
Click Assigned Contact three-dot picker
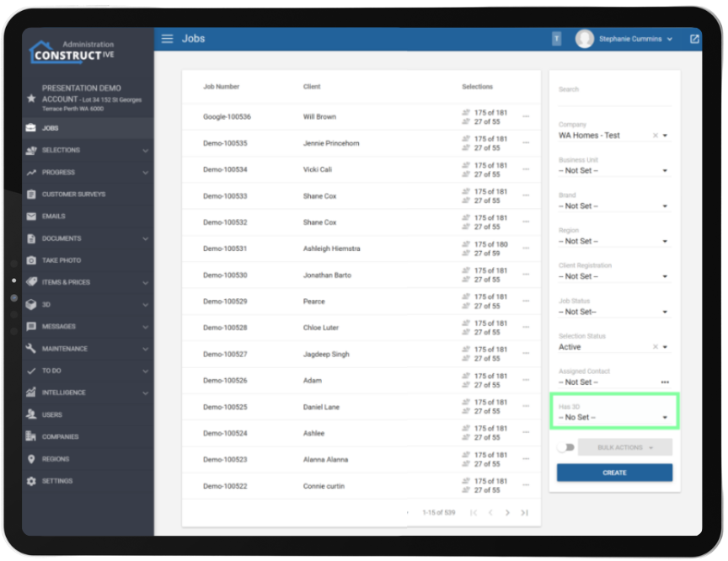[x=665, y=382]
